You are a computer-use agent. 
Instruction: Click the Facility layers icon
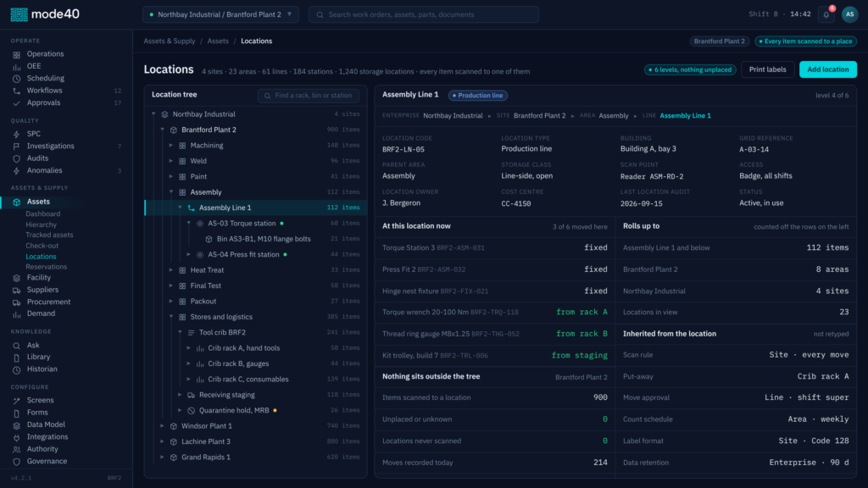(17, 278)
